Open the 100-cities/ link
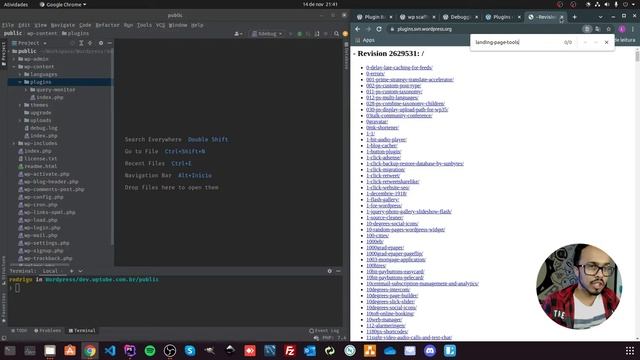The image size is (640, 360). click(x=377, y=236)
